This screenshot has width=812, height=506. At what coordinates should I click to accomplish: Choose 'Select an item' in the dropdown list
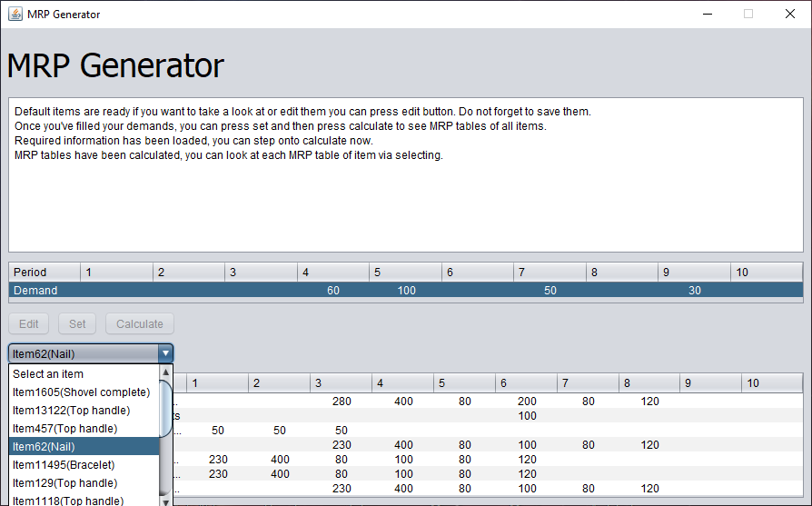point(84,374)
